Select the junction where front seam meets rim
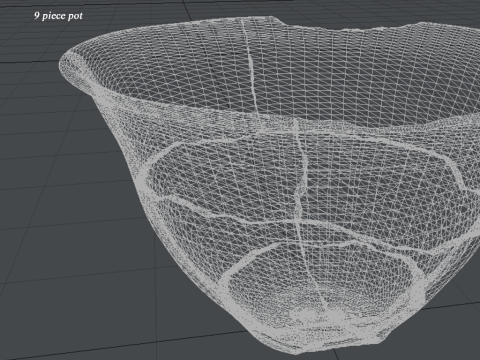 click(x=296, y=124)
